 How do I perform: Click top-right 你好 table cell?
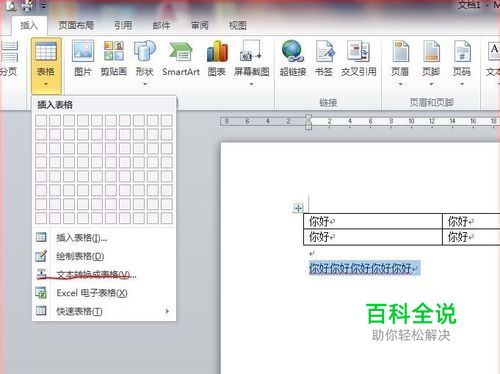(471, 221)
